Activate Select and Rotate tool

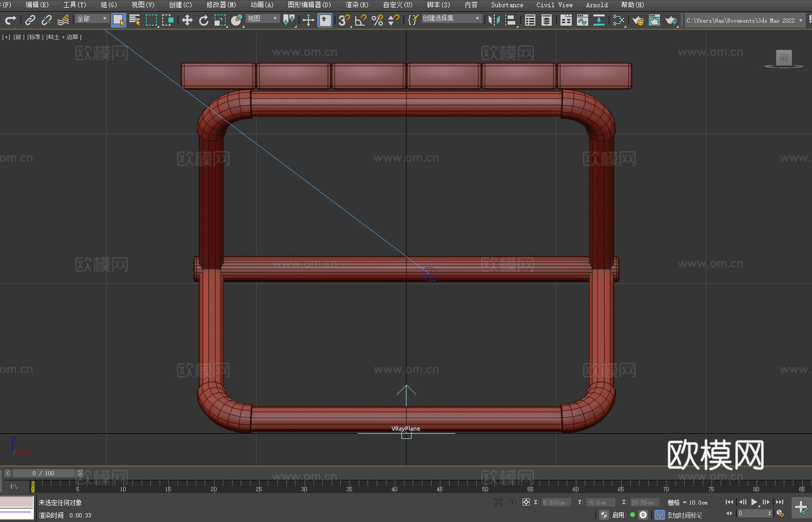204,20
